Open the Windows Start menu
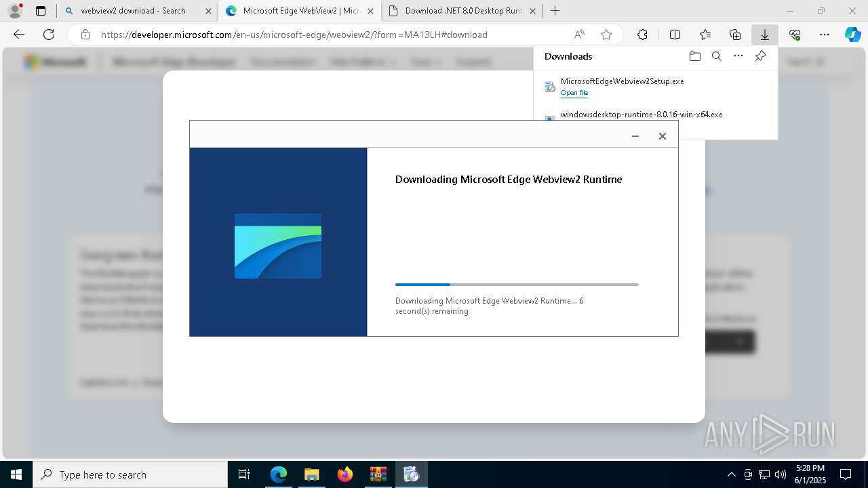The image size is (868, 488). 16,474
